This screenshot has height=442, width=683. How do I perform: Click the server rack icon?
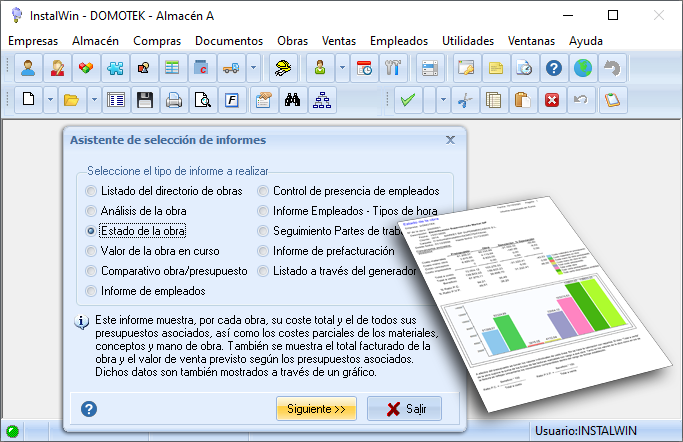coord(430,68)
